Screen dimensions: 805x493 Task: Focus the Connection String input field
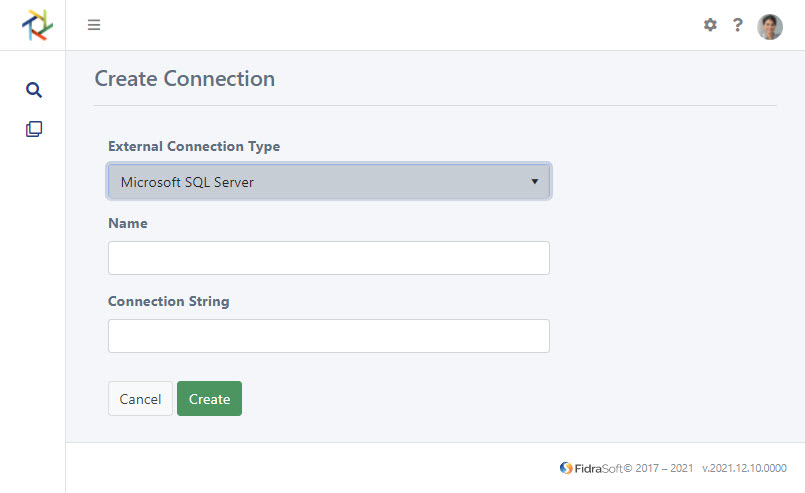tap(329, 336)
